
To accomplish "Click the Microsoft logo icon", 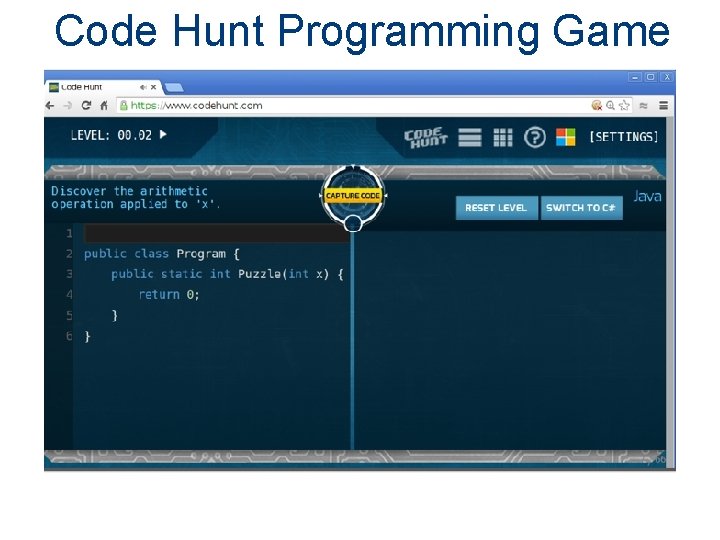I will pos(565,137).
